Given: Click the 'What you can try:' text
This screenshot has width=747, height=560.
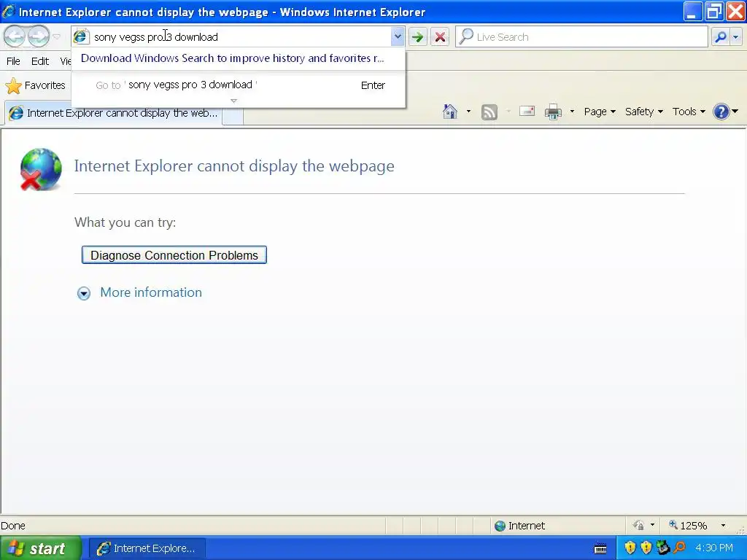Looking at the screenshot, I should click(x=125, y=222).
